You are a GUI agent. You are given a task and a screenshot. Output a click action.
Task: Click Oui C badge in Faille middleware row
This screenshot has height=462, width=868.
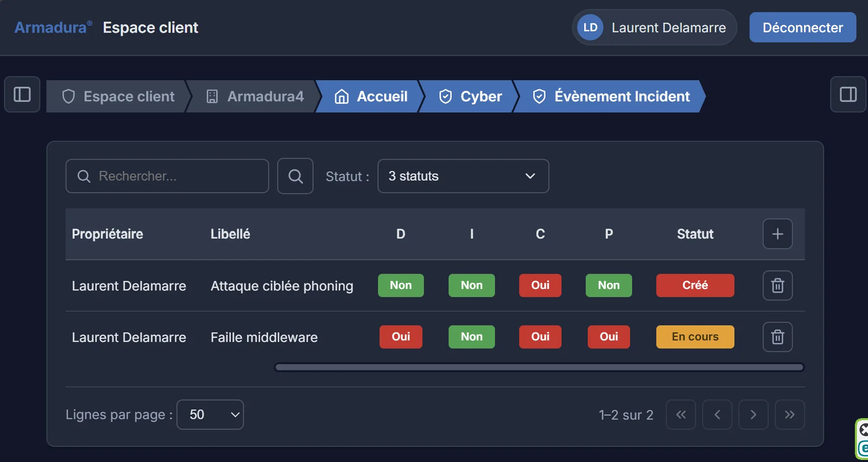[x=540, y=337]
